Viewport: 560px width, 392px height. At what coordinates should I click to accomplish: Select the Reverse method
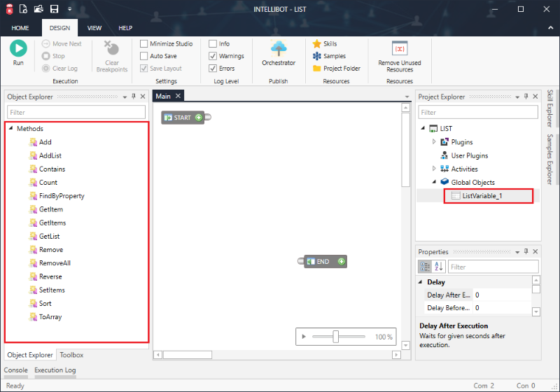50,276
